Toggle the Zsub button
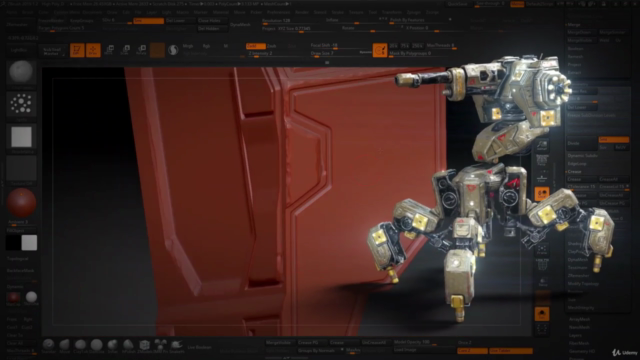Image resolution: width=640 pixels, height=360 pixels. tap(271, 46)
